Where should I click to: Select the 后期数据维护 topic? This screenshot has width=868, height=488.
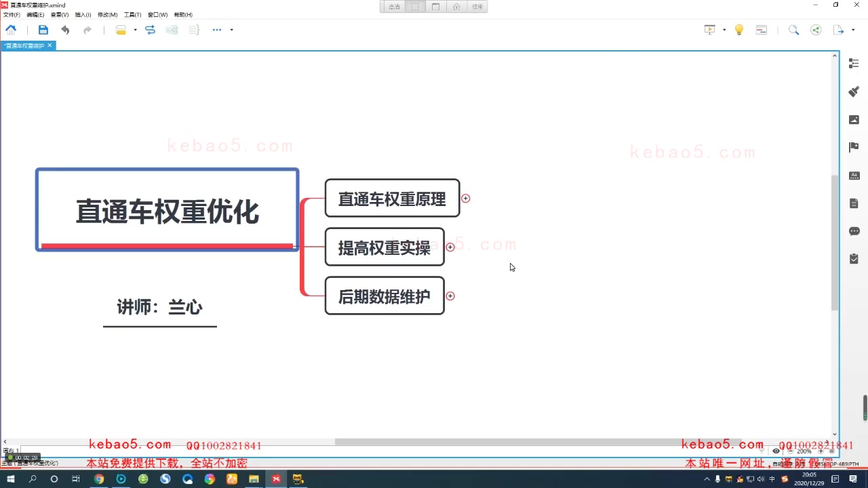384,296
